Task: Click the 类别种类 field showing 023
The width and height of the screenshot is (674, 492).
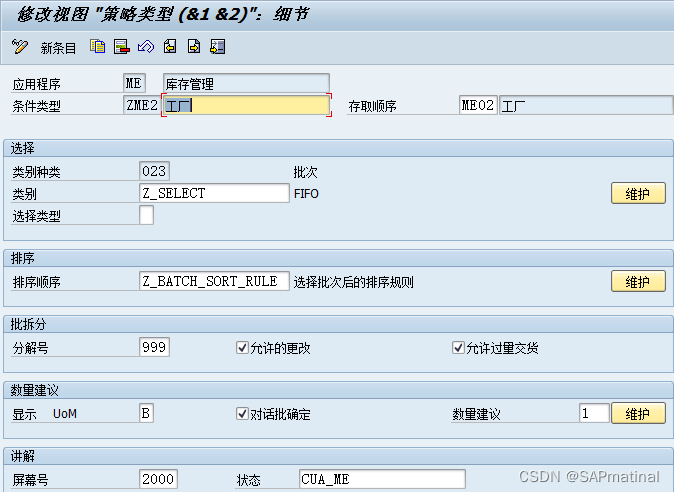Action: [154, 171]
